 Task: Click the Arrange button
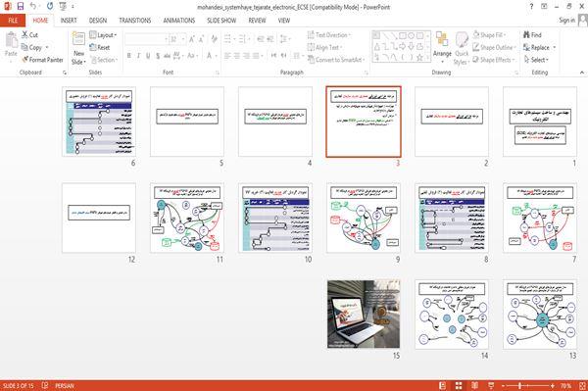pyautogui.click(x=442, y=48)
